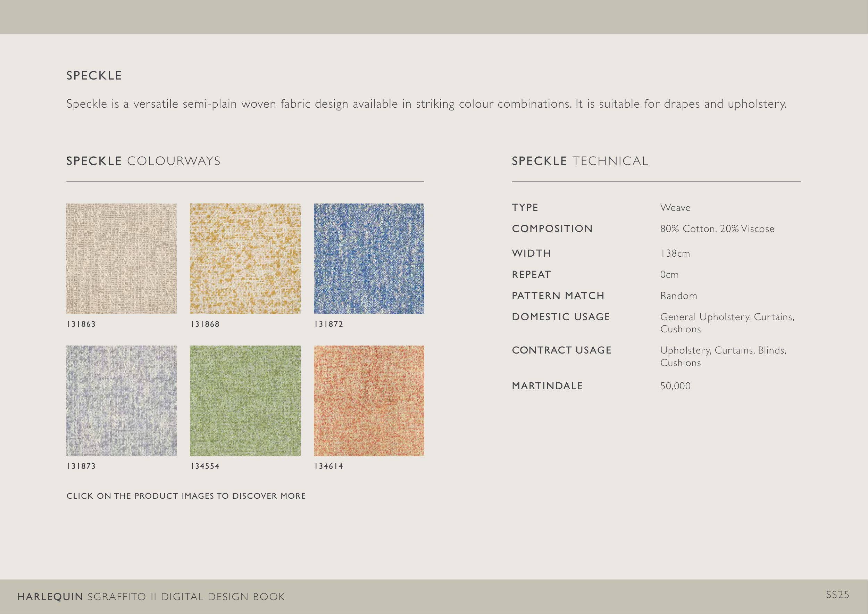868x614 pixels.
Task: Click the 80% Cotton, 20% Viscose composition text
Action: coord(717,229)
